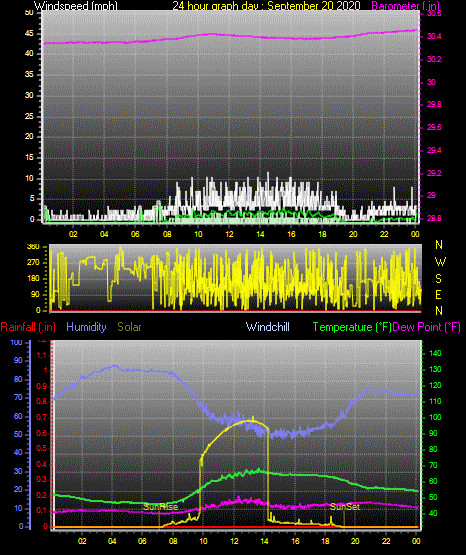This screenshot has width=466, height=555.
Task: Click 0.7 on the red rainfall axis
Action: pos(42,417)
